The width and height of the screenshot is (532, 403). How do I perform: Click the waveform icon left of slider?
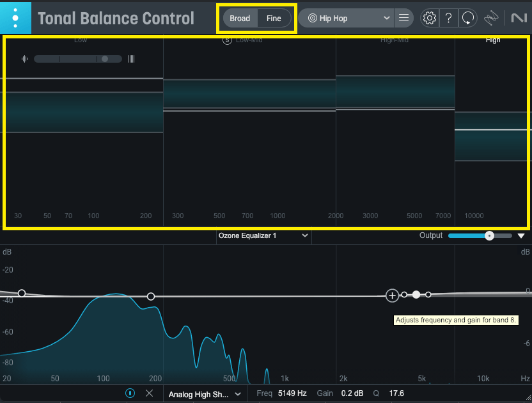[x=24, y=59]
